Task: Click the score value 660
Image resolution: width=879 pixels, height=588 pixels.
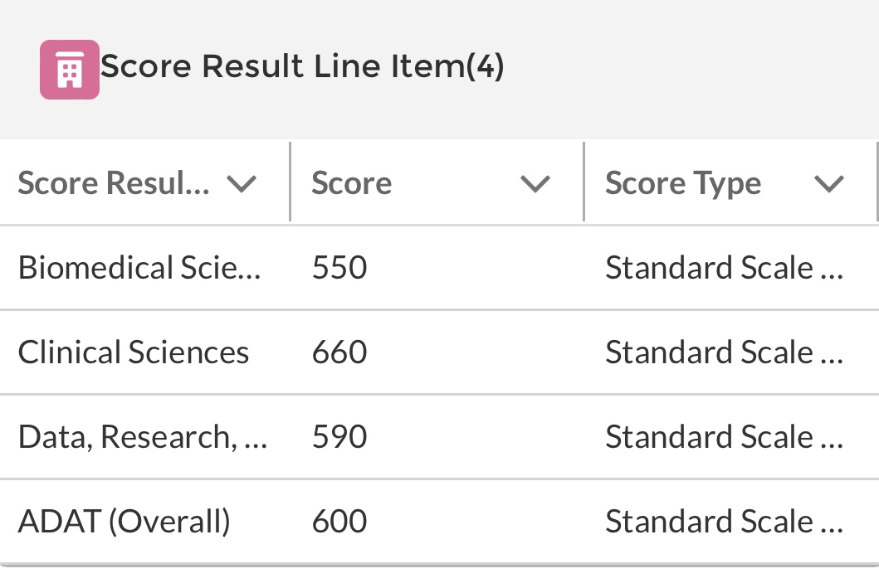Action: tap(339, 352)
